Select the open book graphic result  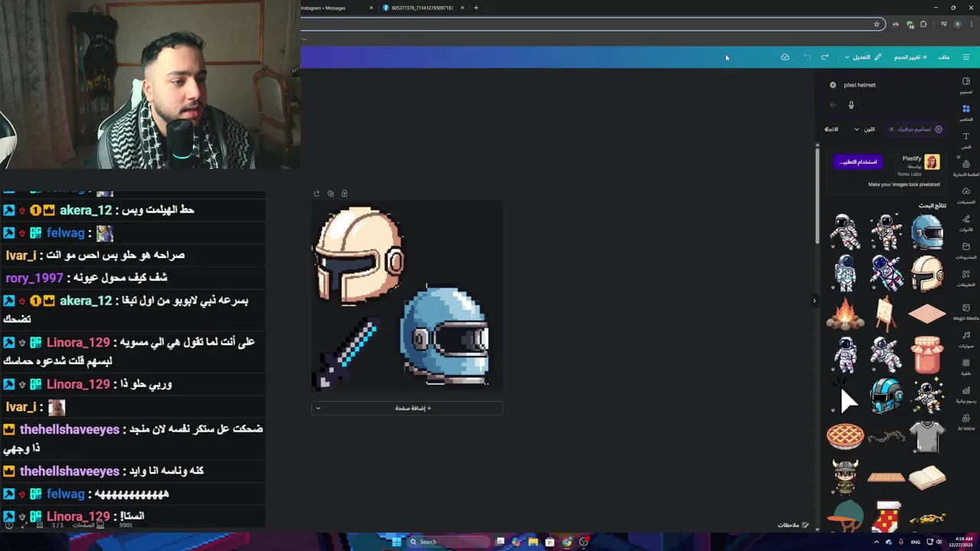point(927,478)
